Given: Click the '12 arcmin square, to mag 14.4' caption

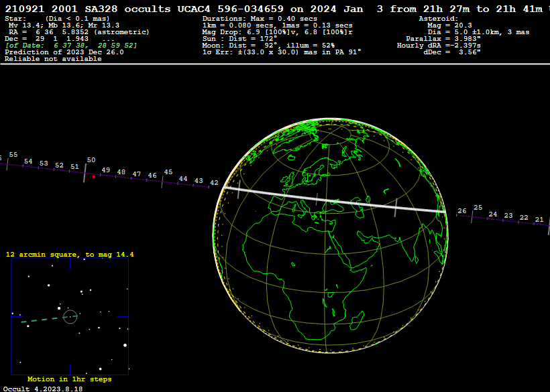Looking at the screenshot, I should click(x=70, y=255).
